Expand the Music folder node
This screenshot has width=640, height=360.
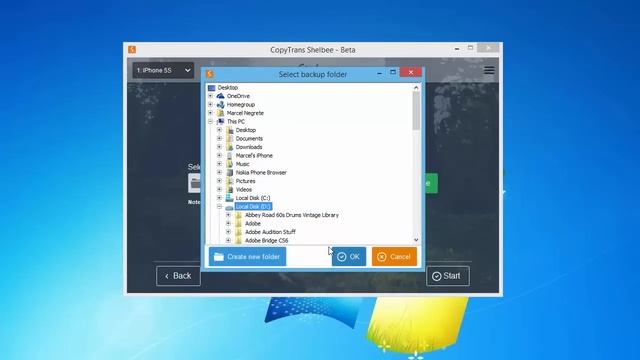[220, 164]
